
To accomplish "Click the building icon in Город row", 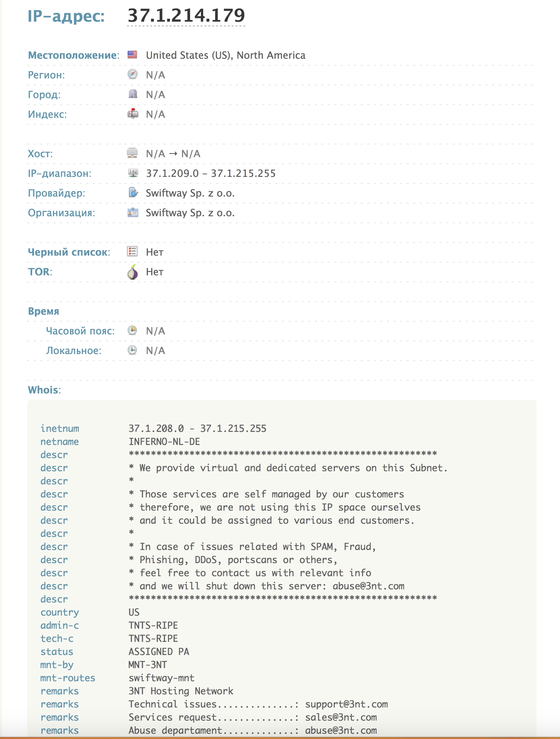I will click(133, 94).
